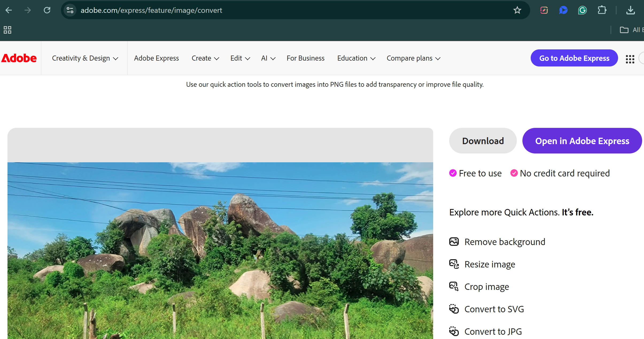
Task: Open the Convert to SVG link
Action: point(494,309)
